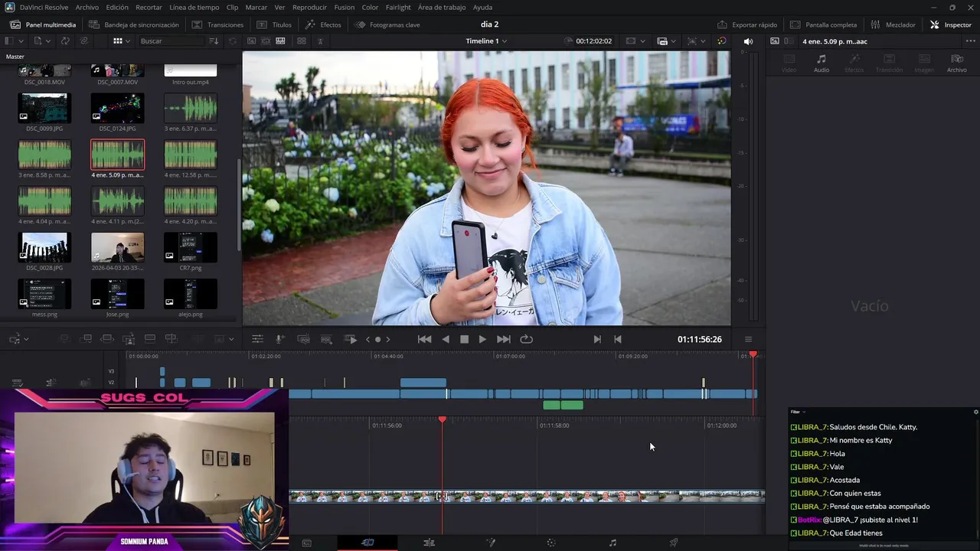Toggle the Bandeja de sincronización panel
The width and height of the screenshot is (980, 551).
pos(134,24)
